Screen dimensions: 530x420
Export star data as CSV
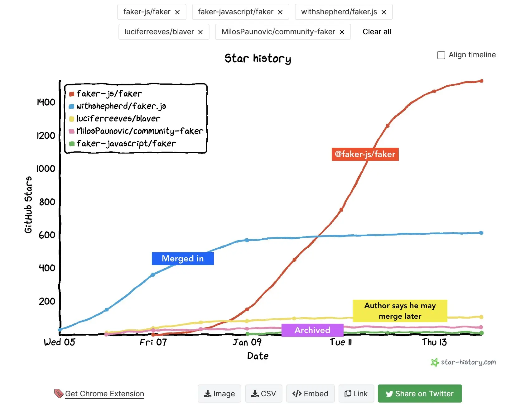pos(263,394)
